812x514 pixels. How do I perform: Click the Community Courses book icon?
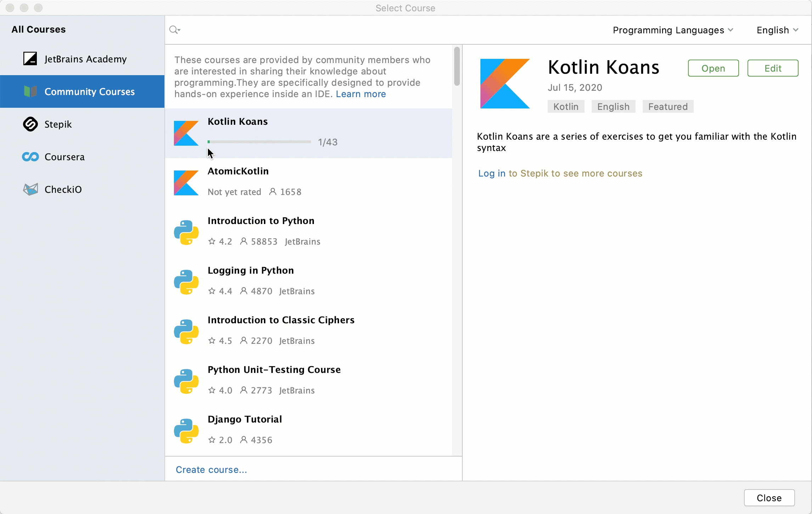pos(30,91)
